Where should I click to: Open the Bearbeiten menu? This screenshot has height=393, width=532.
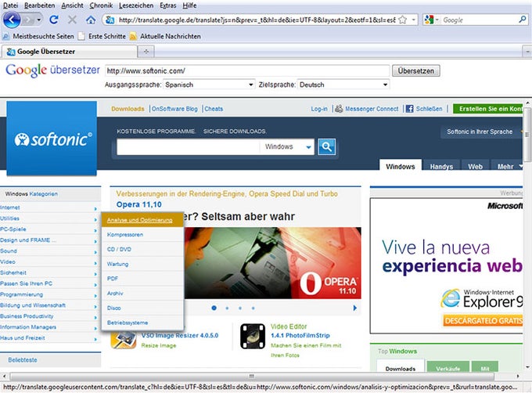coord(39,5)
